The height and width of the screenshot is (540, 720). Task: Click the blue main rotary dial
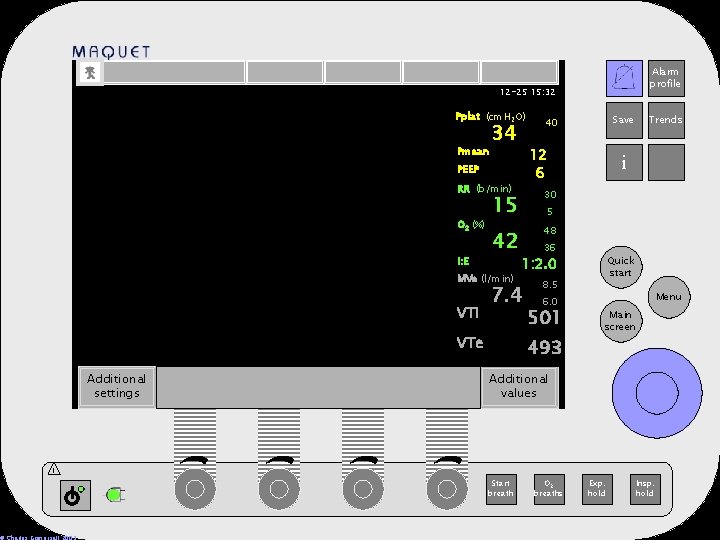(657, 393)
